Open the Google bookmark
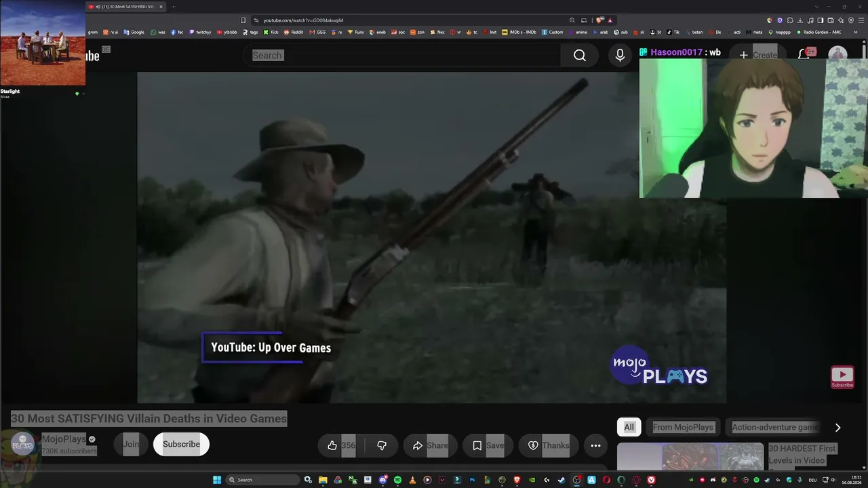 click(134, 32)
